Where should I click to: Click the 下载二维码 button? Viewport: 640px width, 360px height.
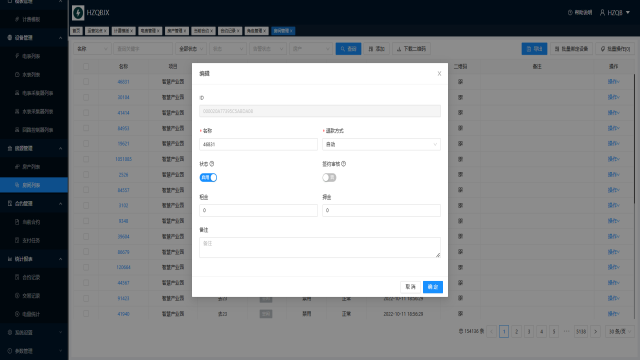coord(411,49)
